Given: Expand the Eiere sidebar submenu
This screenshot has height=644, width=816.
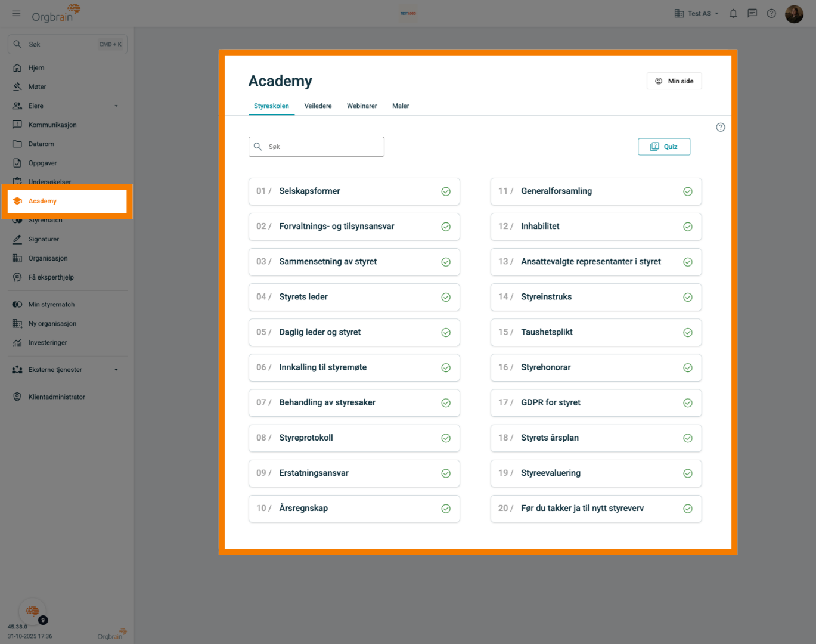Looking at the screenshot, I should 116,106.
